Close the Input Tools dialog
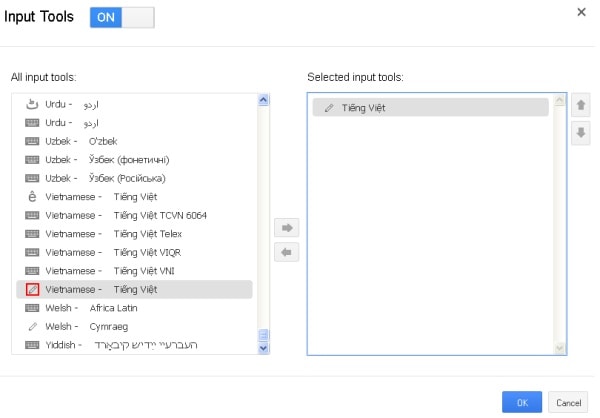Viewport: 600px width, 418px height. (582, 12)
